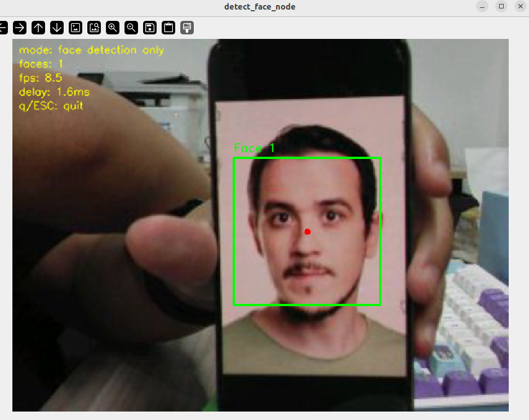
Task: Save current image with floppy disk icon
Action: click(x=150, y=28)
